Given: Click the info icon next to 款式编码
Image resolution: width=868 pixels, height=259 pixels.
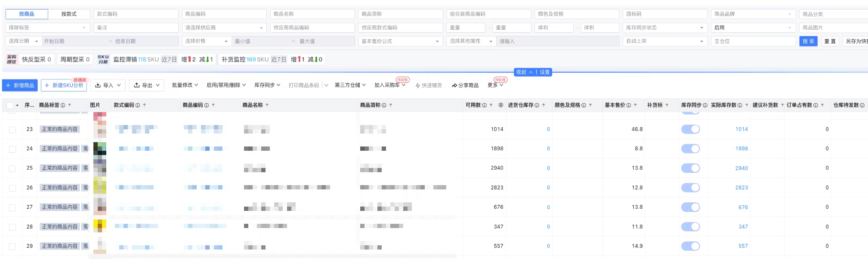Looking at the screenshot, I should point(138,105).
